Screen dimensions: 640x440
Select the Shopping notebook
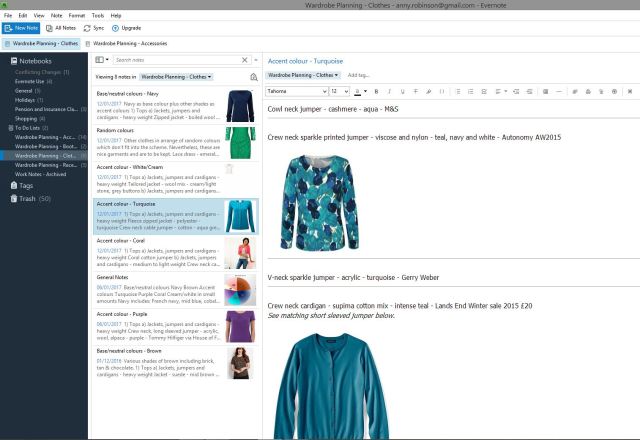(x=30, y=119)
